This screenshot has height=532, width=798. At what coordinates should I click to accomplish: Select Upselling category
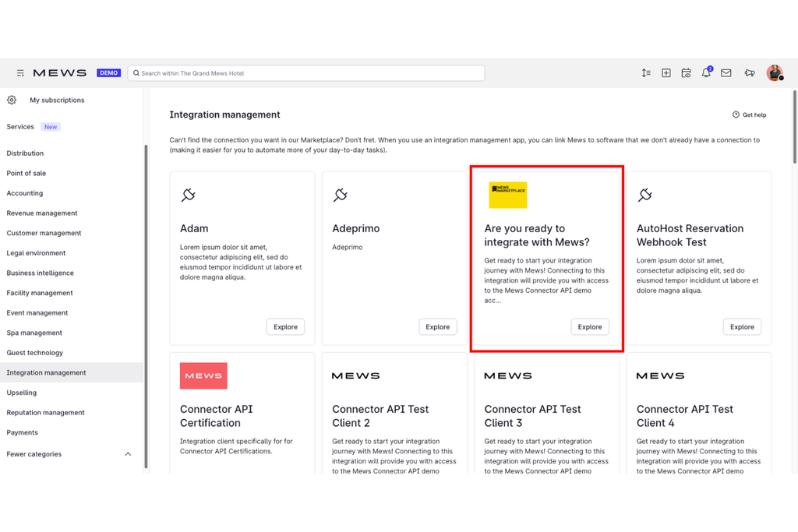coord(21,393)
